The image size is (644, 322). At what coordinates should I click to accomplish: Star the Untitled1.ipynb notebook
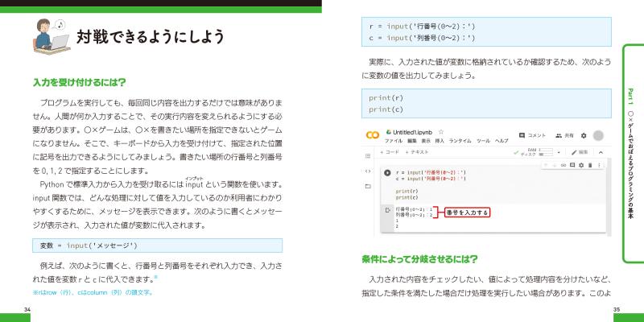(x=441, y=132)
